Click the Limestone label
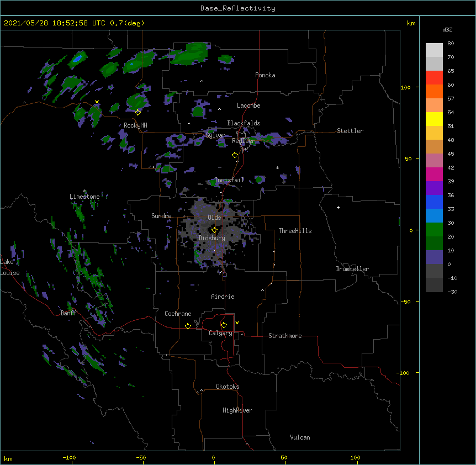This screenshot has width=476, height=465. pyautogui.click(x=84, y=197)
